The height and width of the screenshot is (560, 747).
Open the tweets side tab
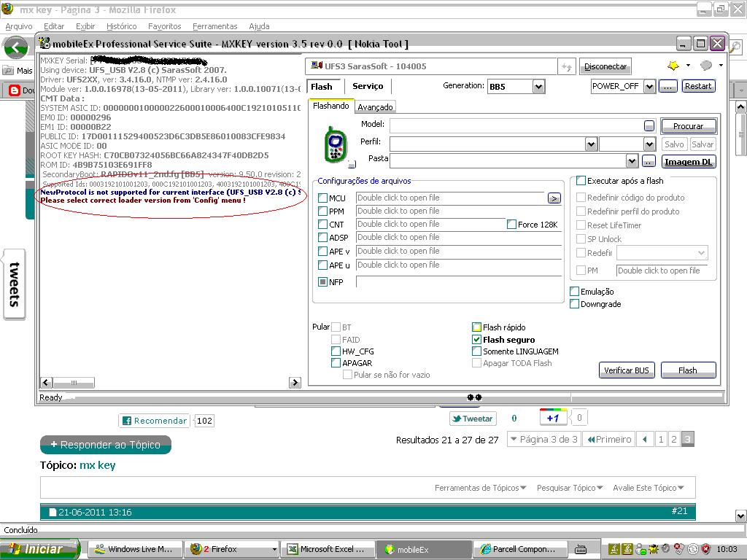click(15, 284)
